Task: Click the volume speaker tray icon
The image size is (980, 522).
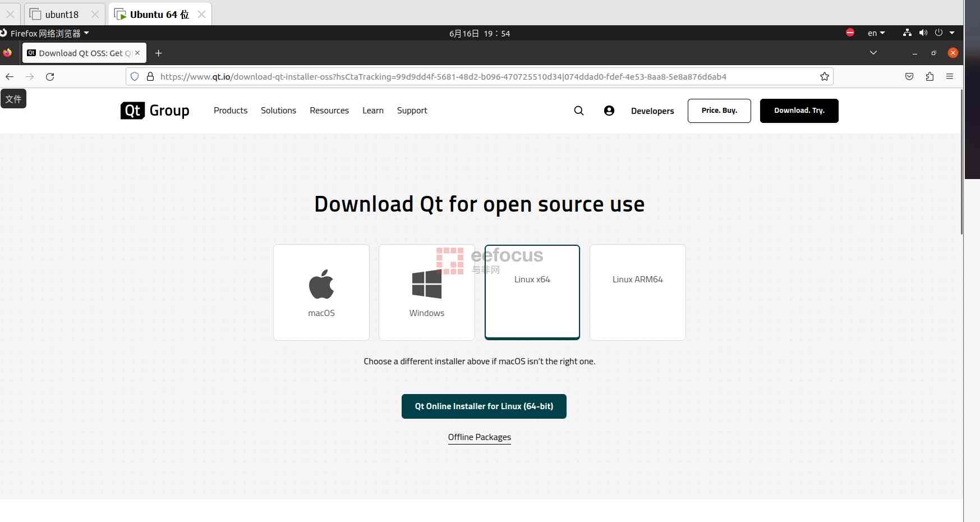Action: [x=923, y=33]
